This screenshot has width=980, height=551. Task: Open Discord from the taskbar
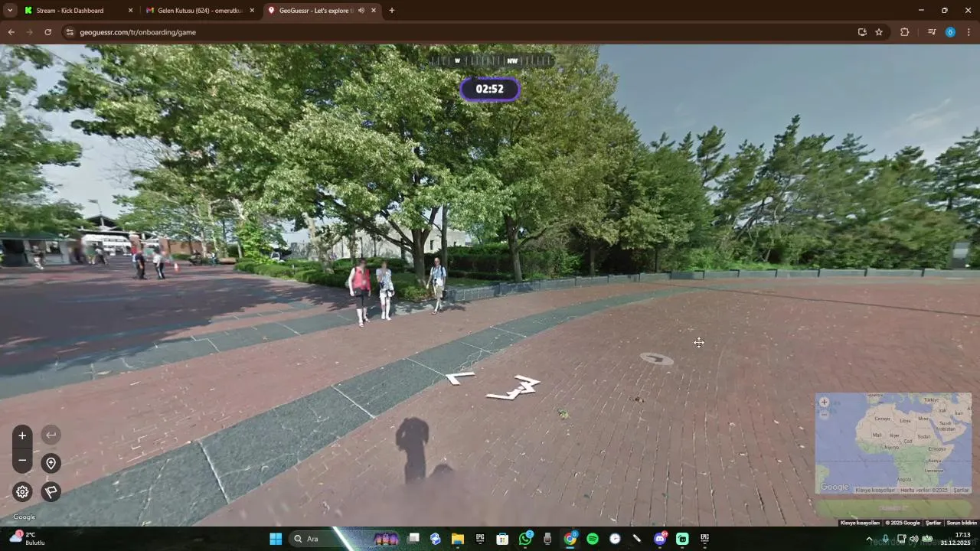point(660,539)
